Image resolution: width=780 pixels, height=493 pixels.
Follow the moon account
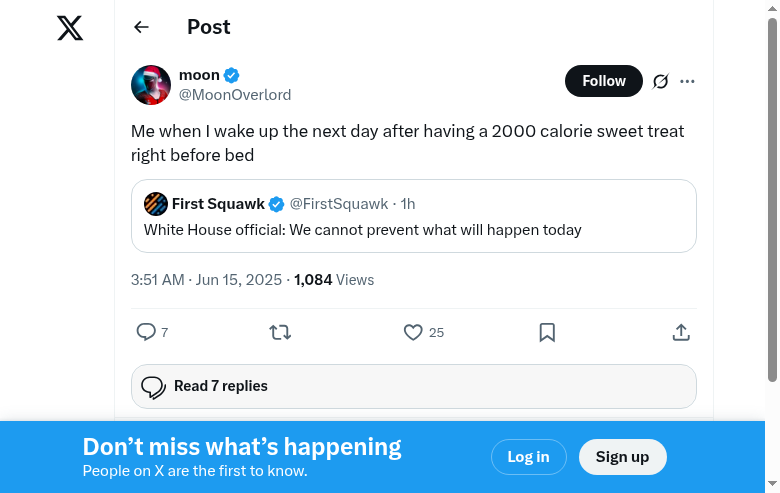coord(603,81)
